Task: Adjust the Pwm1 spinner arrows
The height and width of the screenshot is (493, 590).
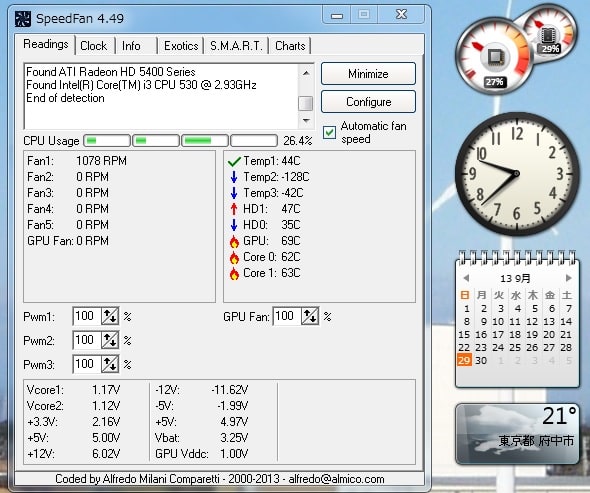Action: (110, 316)
